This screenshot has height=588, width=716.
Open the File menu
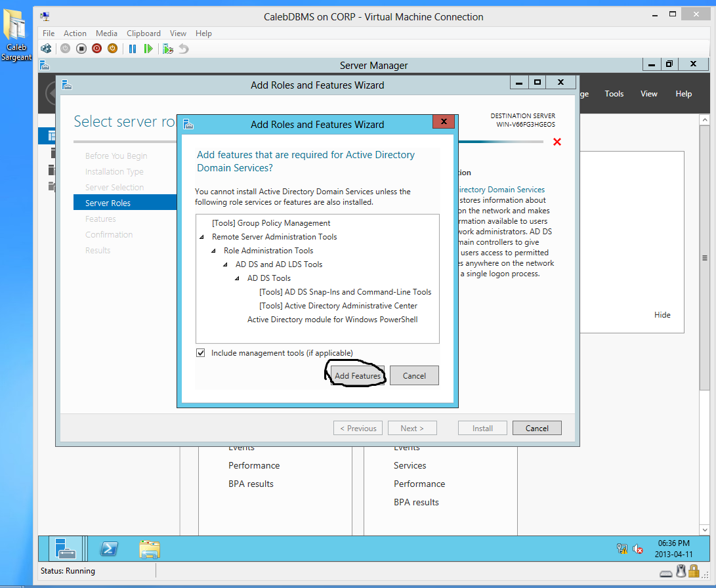pyautogui.click(x=49, y=33)
